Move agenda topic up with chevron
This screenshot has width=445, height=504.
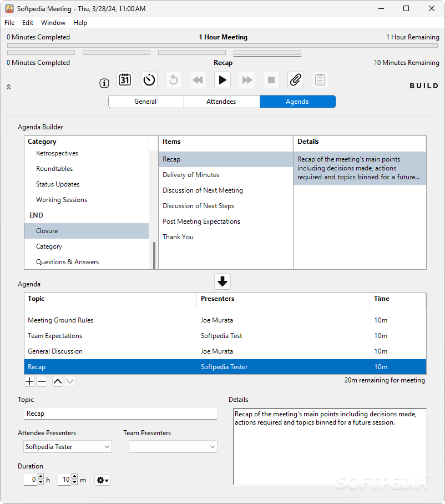(x=58, y=381)
